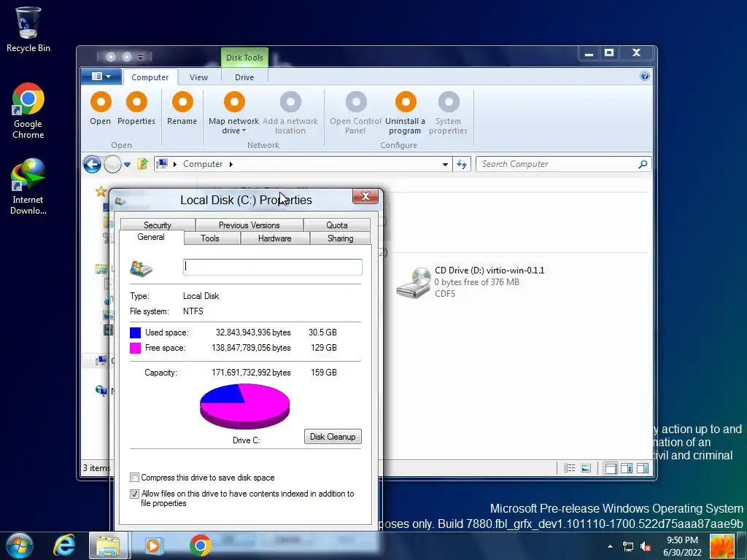747x560 pixels.
Task: Open Windows Media Player from taskbar
Action: coord(153,545)
